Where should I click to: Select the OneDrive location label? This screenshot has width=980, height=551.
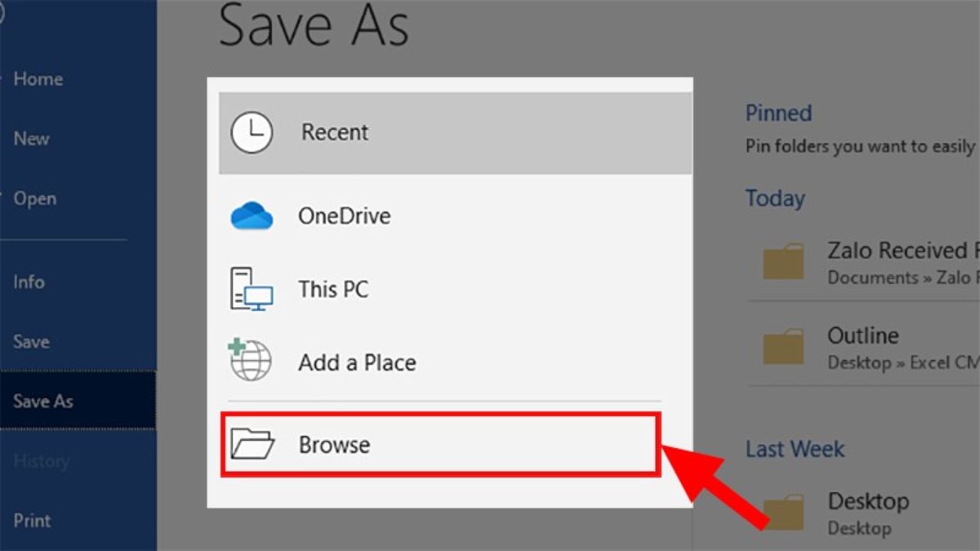pos(344,216)
